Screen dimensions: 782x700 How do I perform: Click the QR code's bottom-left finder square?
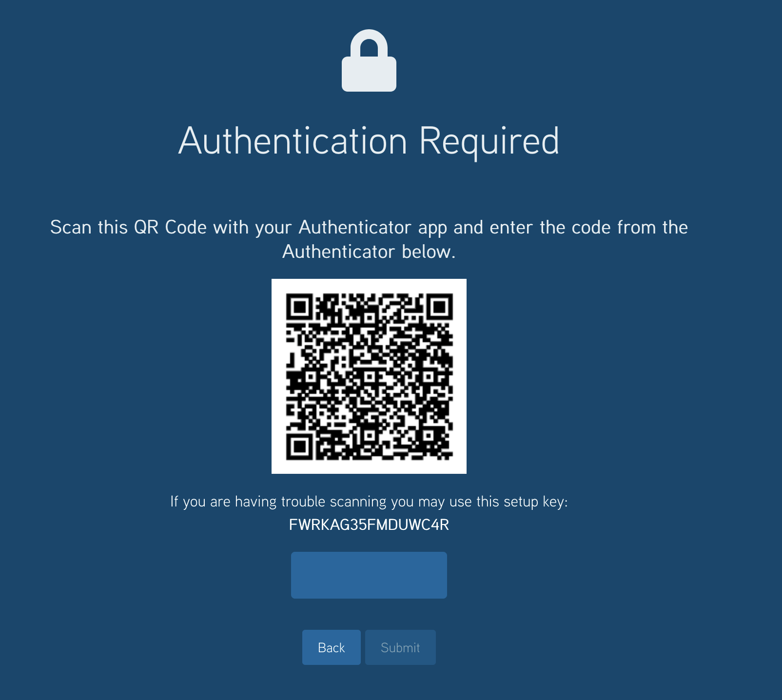click(299, 446)
